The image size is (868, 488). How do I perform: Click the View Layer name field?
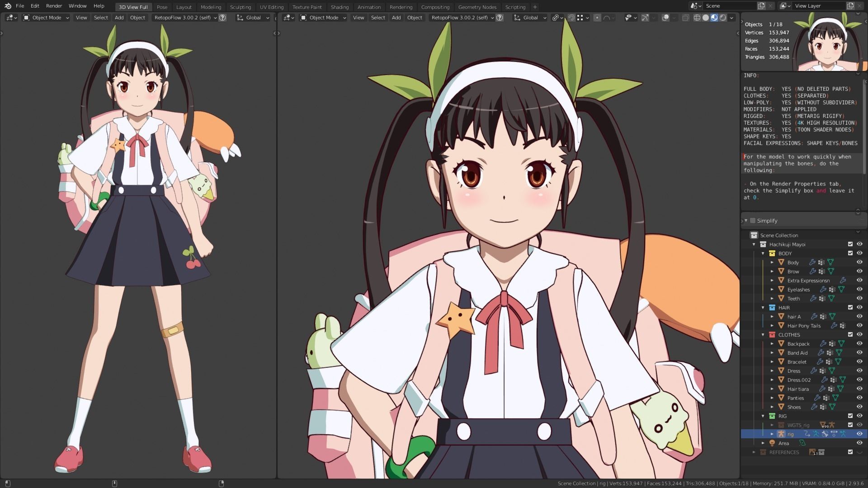(819, 6)
